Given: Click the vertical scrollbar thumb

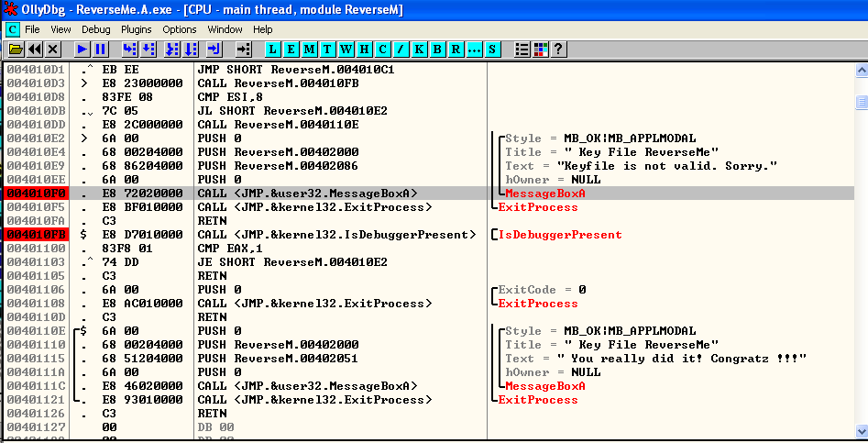Looking at the screenshot, I should 862,102.
